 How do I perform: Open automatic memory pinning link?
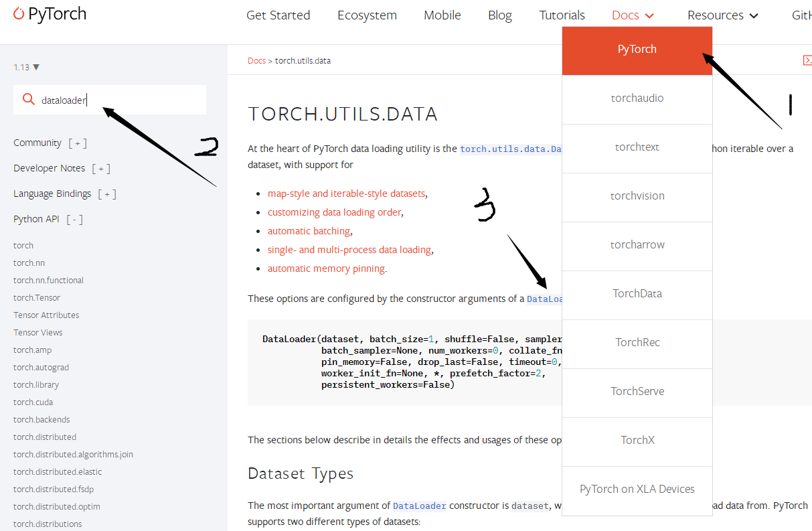pyautogui.click(x=327, y=269)
